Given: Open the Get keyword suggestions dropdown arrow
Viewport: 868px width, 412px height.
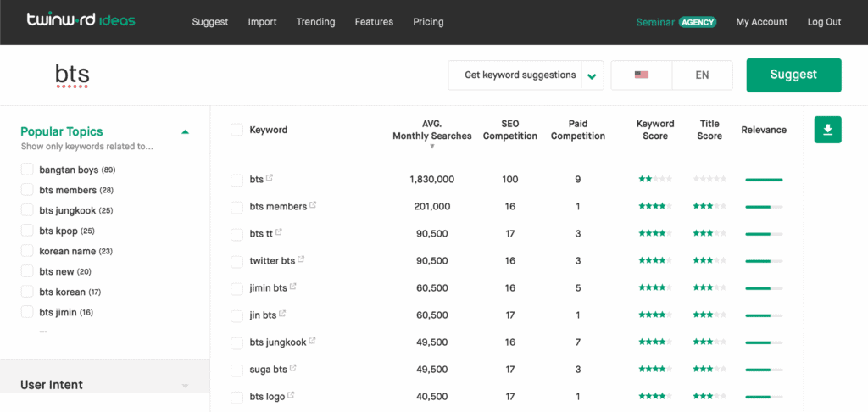Looking at the screenshot, I should [x=593, y=75].
